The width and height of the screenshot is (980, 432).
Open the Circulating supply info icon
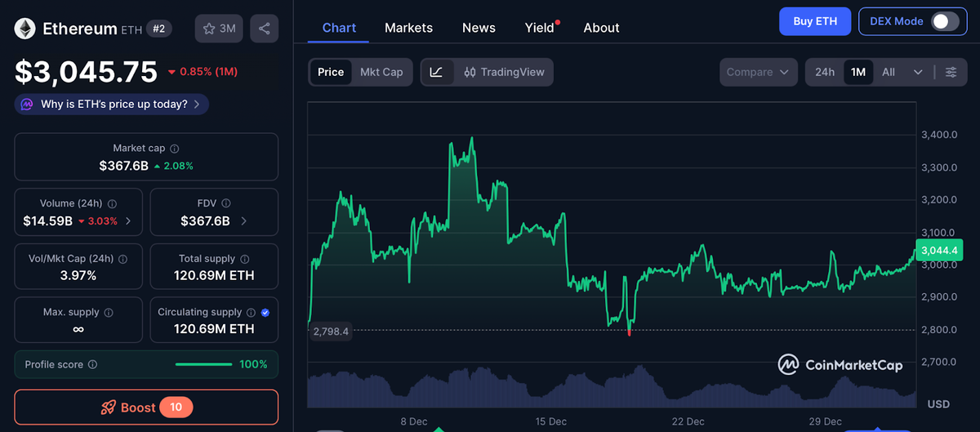tap(252, 313)
